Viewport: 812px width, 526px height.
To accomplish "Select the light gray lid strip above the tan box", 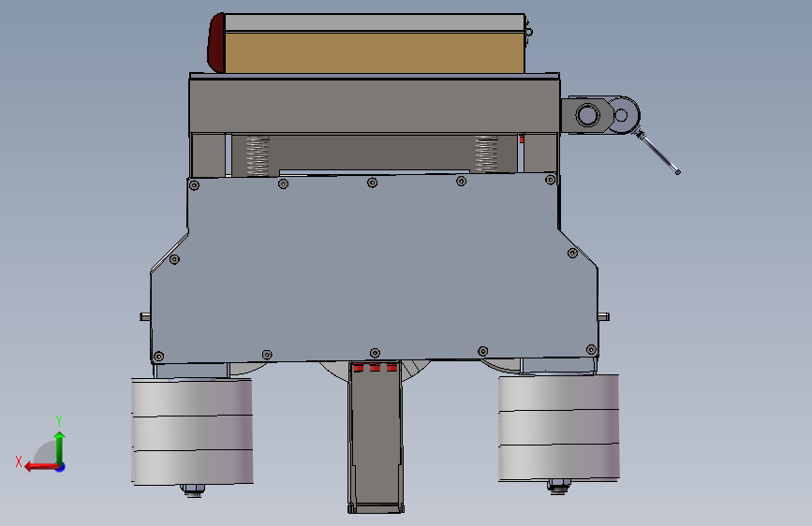I will tap(375, 22).
